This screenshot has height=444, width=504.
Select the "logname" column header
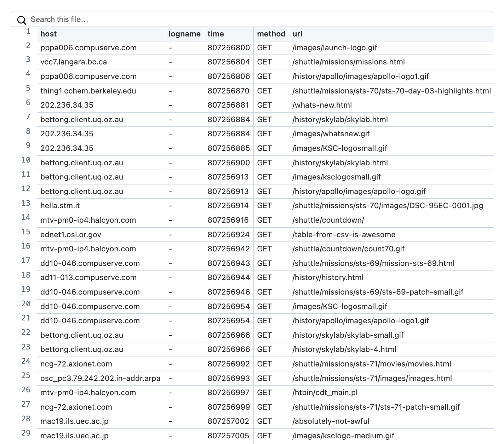[x=184, y=34]
